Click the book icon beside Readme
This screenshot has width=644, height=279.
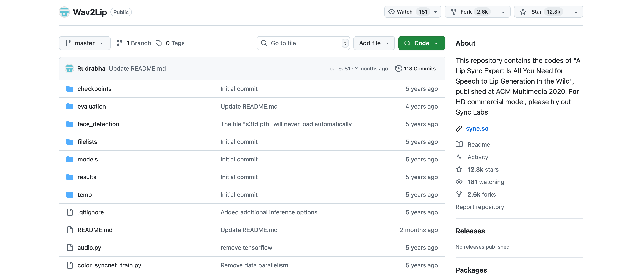(x=459, y=144)
